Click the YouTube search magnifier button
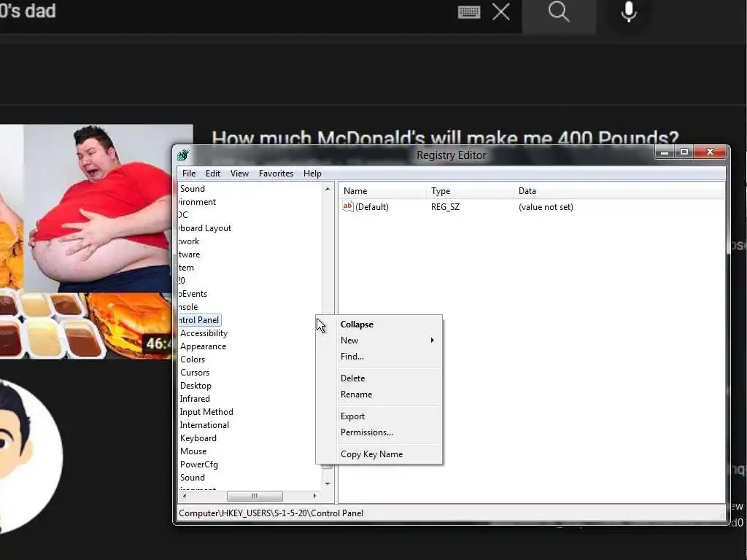747x560 pixels. point(559,12)
